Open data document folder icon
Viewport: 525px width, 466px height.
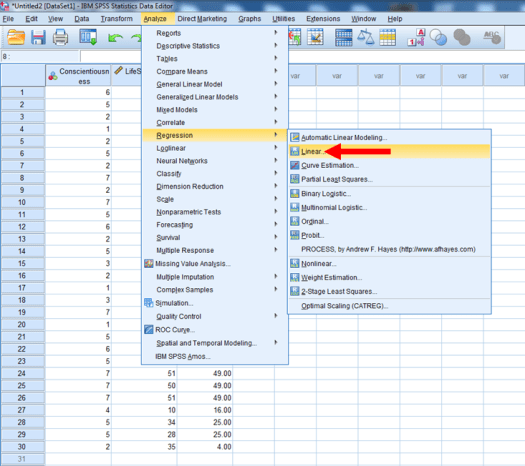(x=16, y=37)
